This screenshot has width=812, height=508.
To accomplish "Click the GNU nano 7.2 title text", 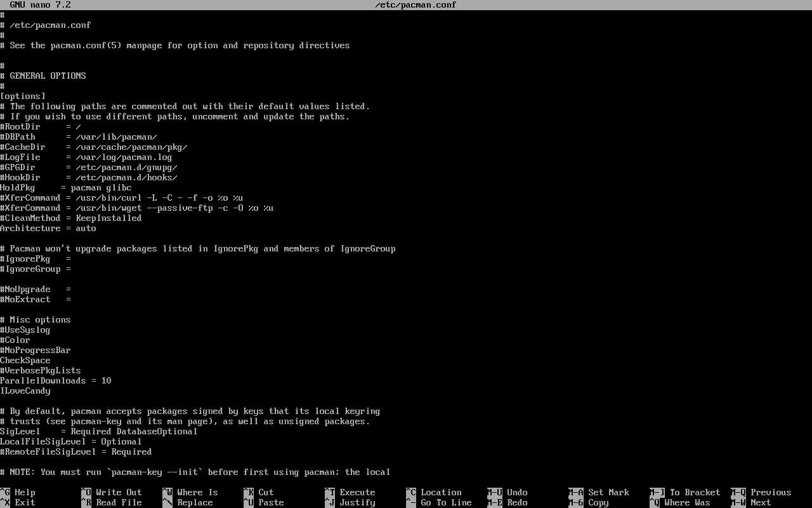I will pyautogui.click(x=40, y=4).
